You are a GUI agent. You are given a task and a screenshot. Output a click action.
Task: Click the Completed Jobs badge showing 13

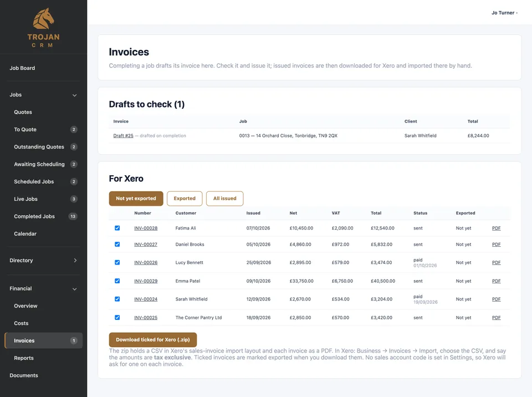(x=73, y=216)
